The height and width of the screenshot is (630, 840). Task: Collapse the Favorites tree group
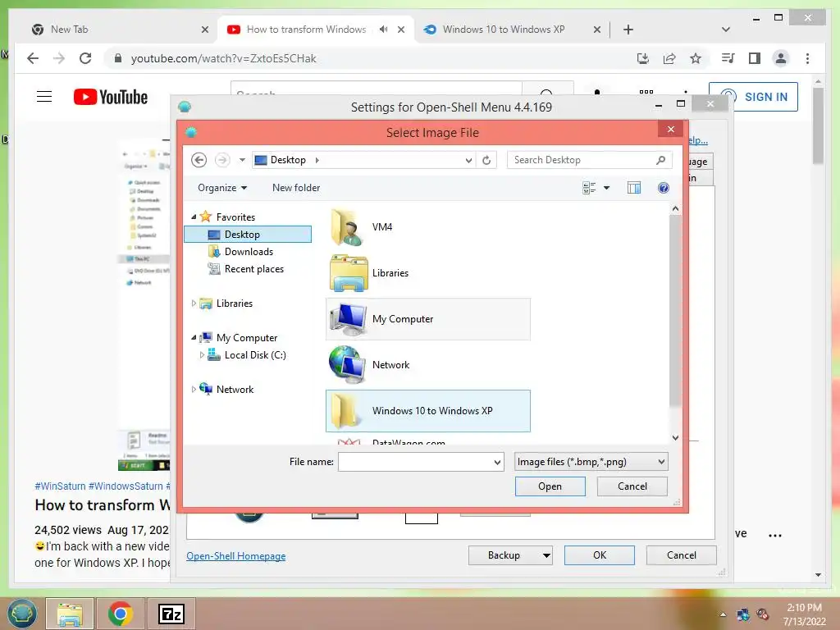tap(194, 217)
